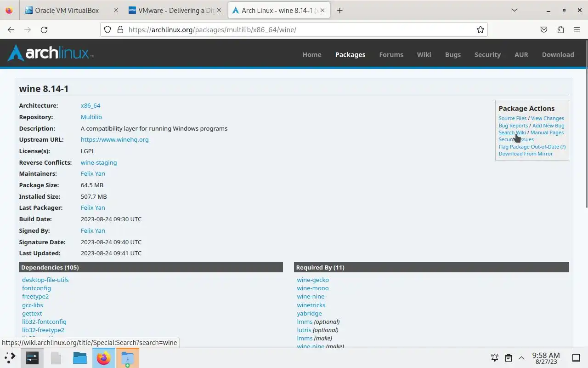
Task: Open the notifications bell in tray
Action: coord(495,358)
